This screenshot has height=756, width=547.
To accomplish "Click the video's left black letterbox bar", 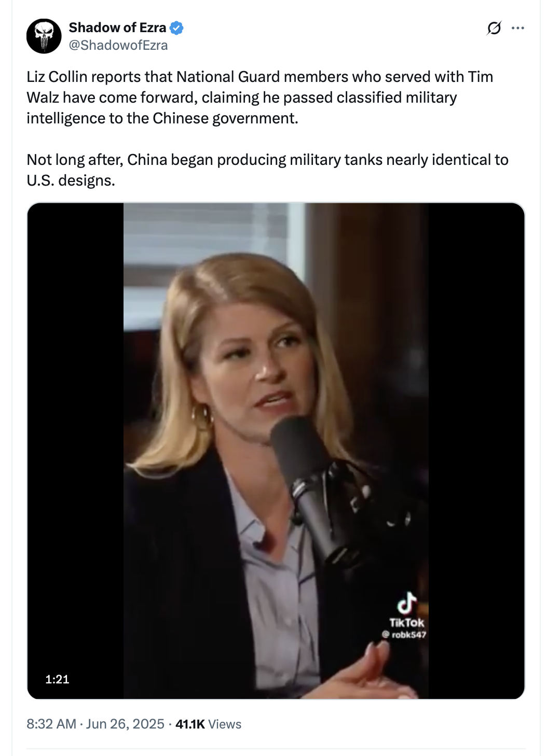I will click(75, 451).
